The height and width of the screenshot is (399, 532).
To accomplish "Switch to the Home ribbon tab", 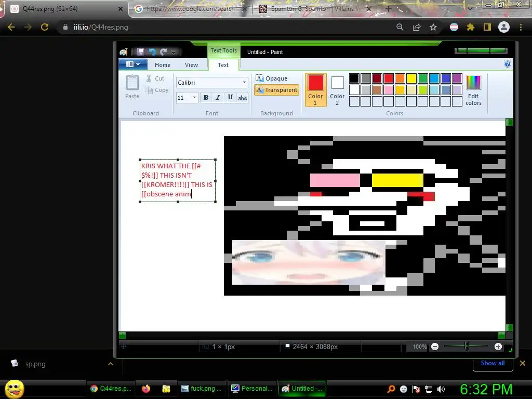I will click(163, 65).
